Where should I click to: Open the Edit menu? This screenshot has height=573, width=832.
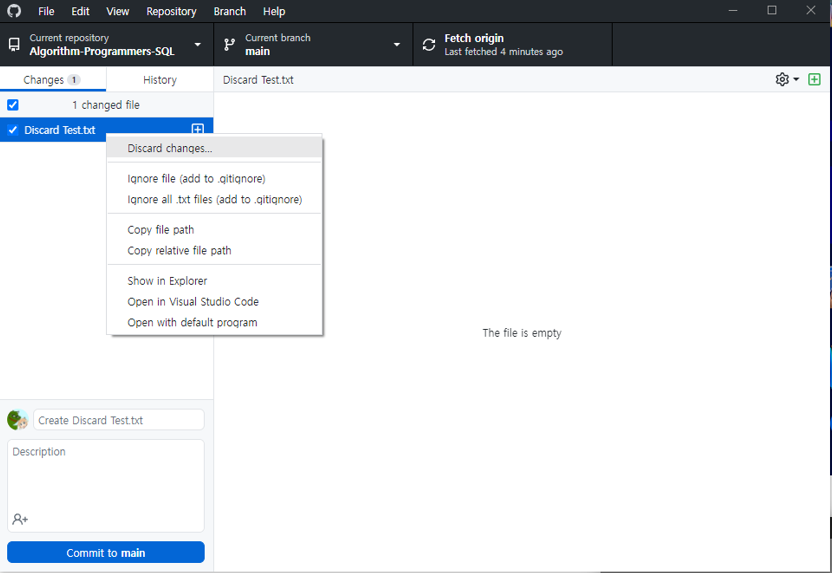coord(80,11)
